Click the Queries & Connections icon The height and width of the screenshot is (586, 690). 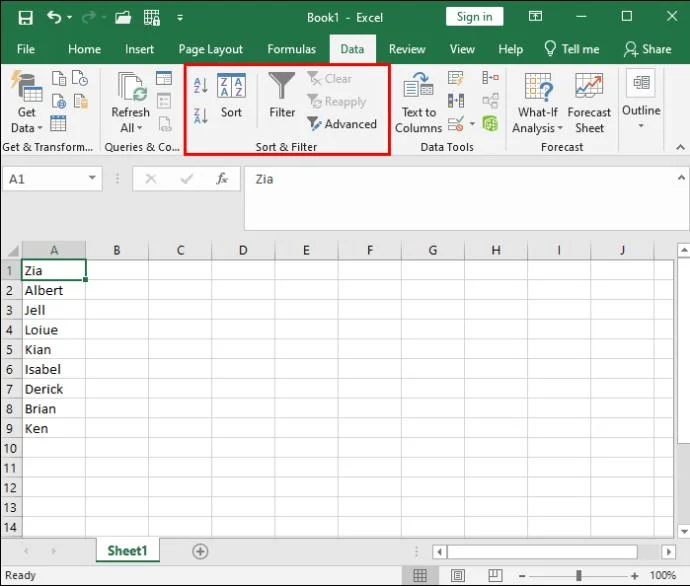tap(164, 78)
